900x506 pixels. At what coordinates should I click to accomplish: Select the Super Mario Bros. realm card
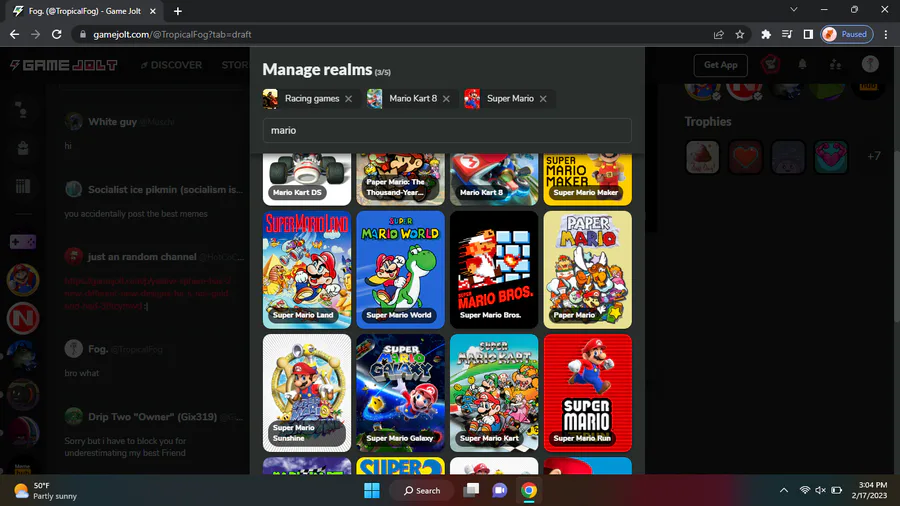pos(494,270)
